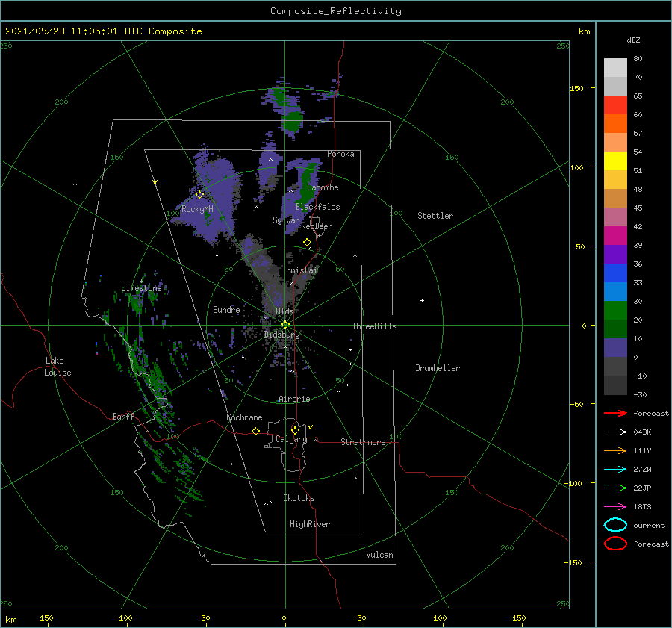The image size is (672, 628).
Task: Click the asterisk marker above Limestone
Action: coord(141,282)
